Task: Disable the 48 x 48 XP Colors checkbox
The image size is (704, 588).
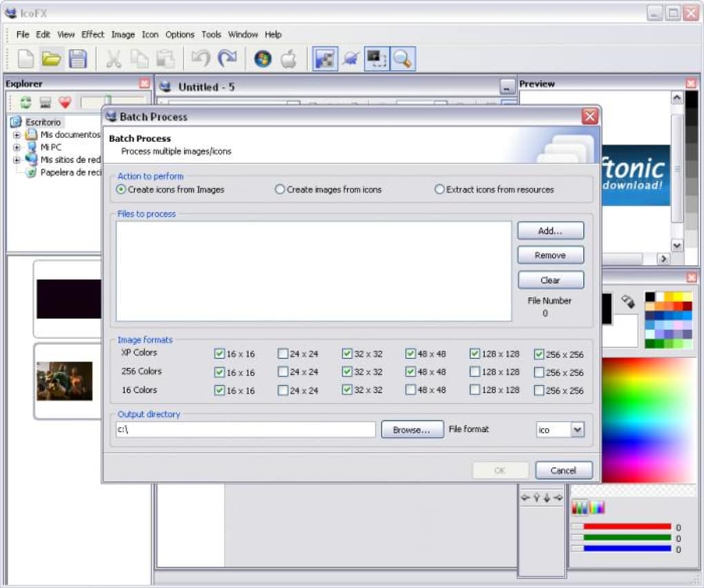Action: click(x=410, y=353)
